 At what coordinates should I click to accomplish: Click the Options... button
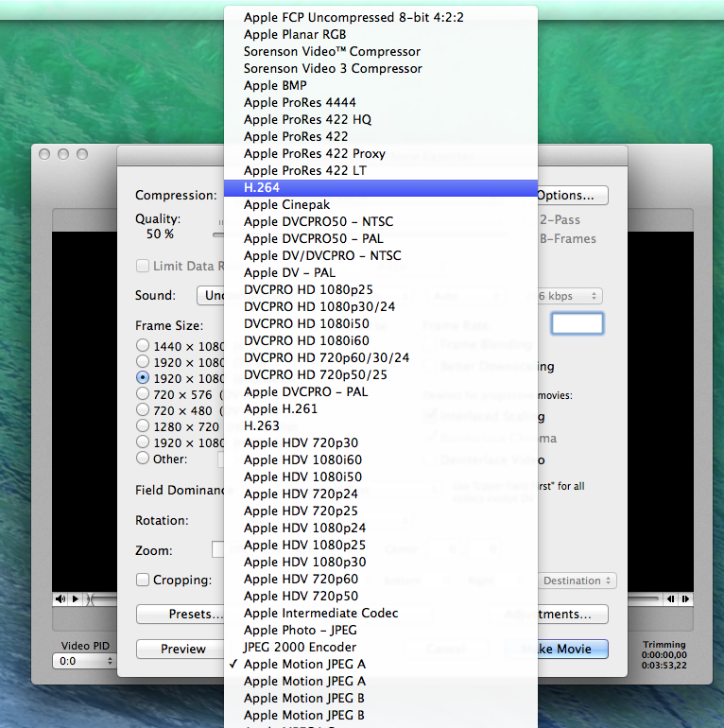click(573, 195)
